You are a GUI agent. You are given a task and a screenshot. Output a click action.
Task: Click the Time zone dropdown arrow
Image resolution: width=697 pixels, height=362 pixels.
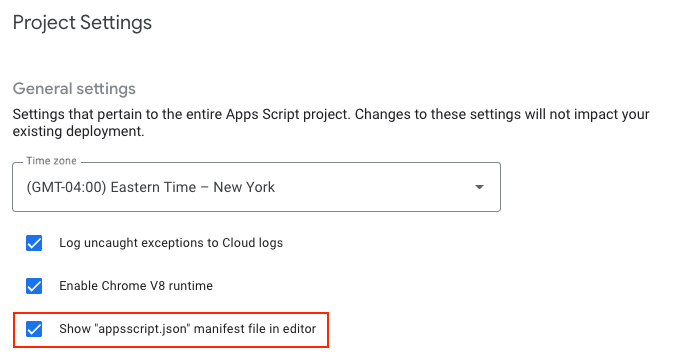tap(479, 187)
